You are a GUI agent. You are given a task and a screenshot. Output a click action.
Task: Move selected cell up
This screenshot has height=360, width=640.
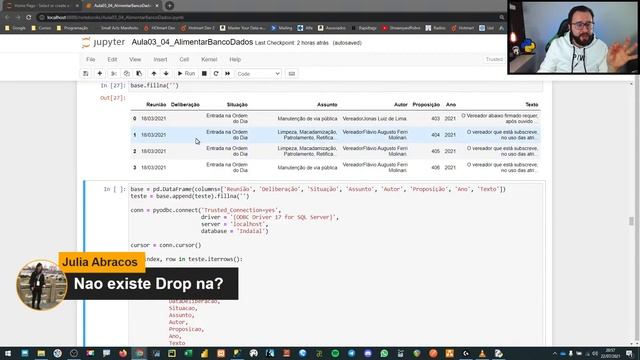(154, 73)
